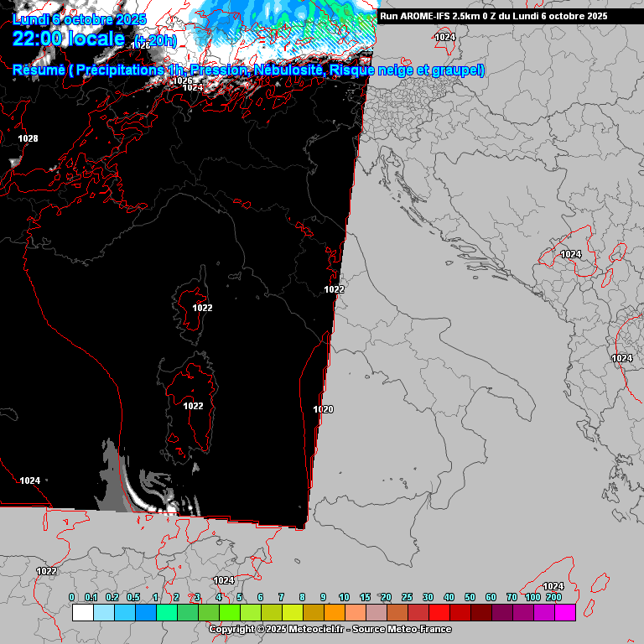Viewport: 644px width, 644px height.
Task: Click the (+20h) forecast offset text
Action: 155,41
